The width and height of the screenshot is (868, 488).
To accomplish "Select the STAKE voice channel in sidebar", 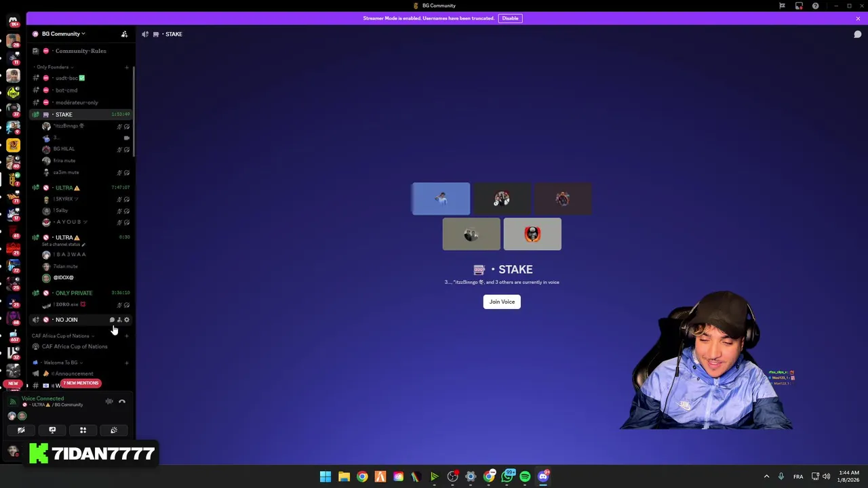I will coord(80,115).
